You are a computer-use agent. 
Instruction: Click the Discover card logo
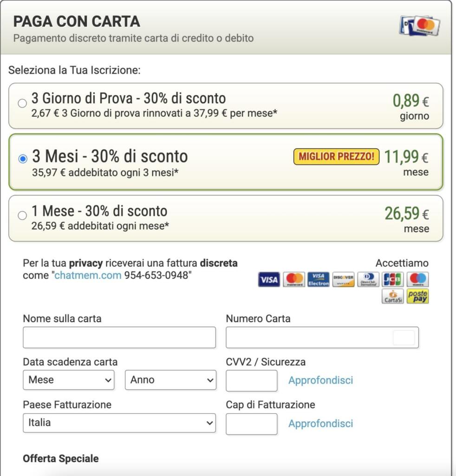344,279
